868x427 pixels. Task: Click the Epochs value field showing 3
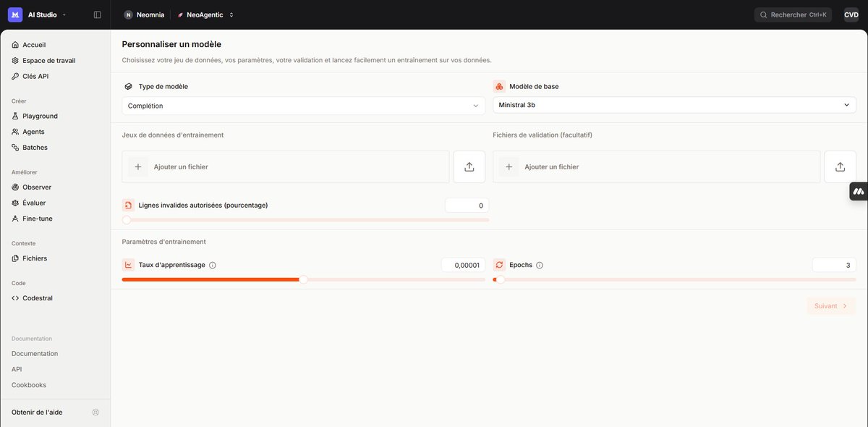(x=834, y=265)
